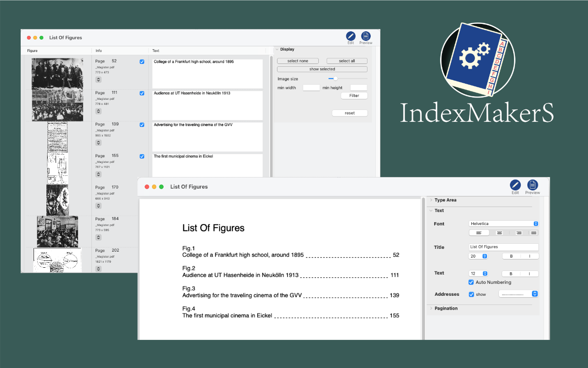Click the first municipal cinema caption field
This screenshot has width=588, height=368.
pos(208,166)
